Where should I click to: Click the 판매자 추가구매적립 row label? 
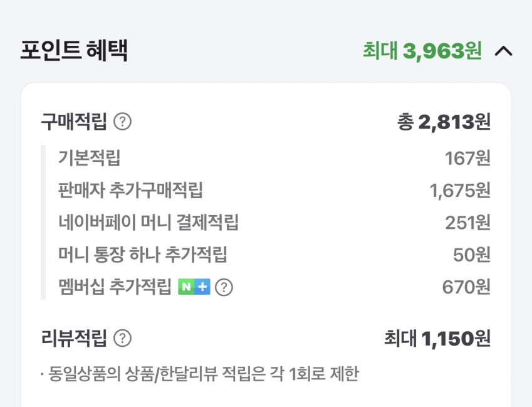[130, 190]
